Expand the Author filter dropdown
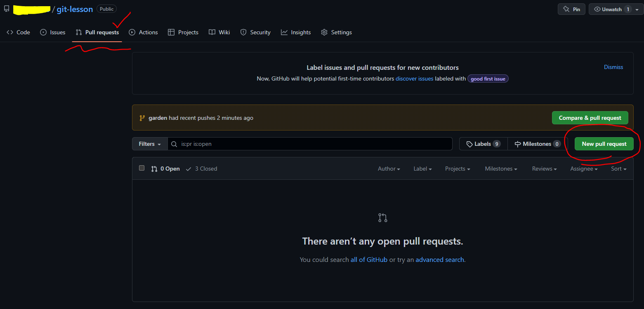The width and height of the screenshot is (644, 309). (x=389, y=169)
